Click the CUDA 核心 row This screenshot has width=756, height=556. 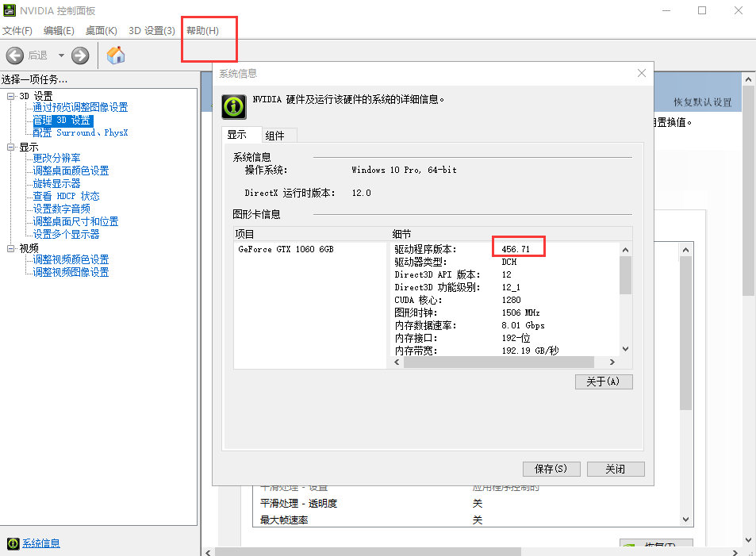(505, 300)
